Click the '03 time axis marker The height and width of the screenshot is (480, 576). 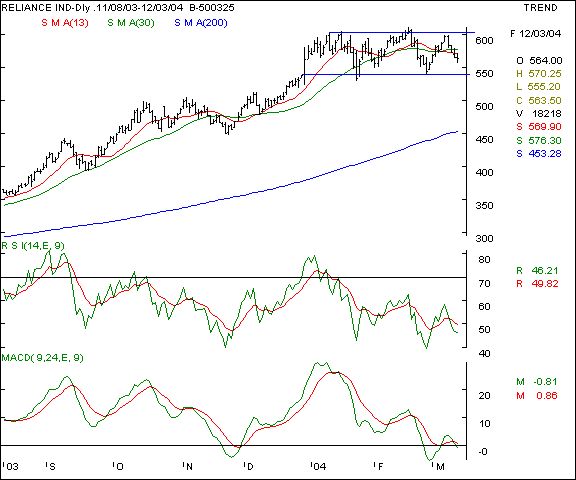11,466
